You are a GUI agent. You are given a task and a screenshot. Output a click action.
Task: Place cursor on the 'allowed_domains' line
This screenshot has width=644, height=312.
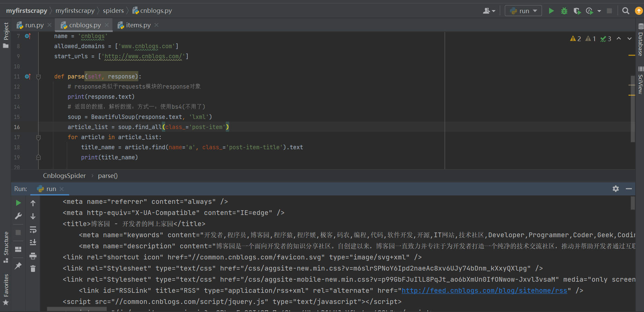(116, 46)
